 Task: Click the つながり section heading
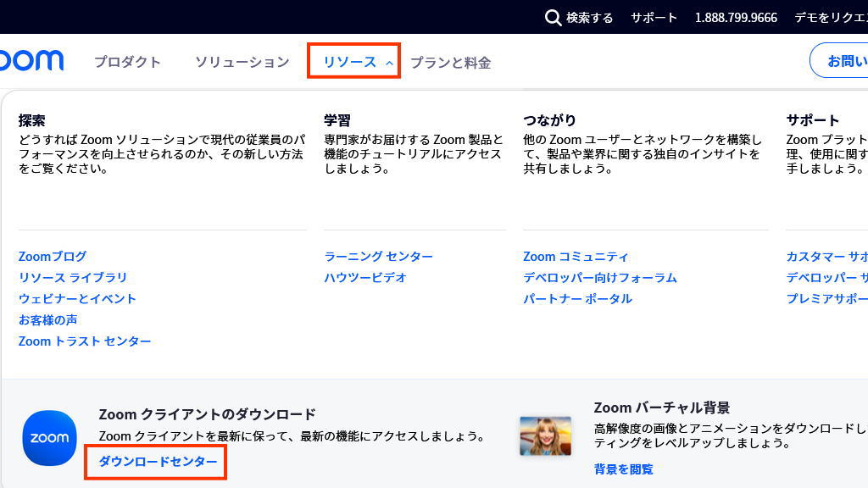coord(549,120)
